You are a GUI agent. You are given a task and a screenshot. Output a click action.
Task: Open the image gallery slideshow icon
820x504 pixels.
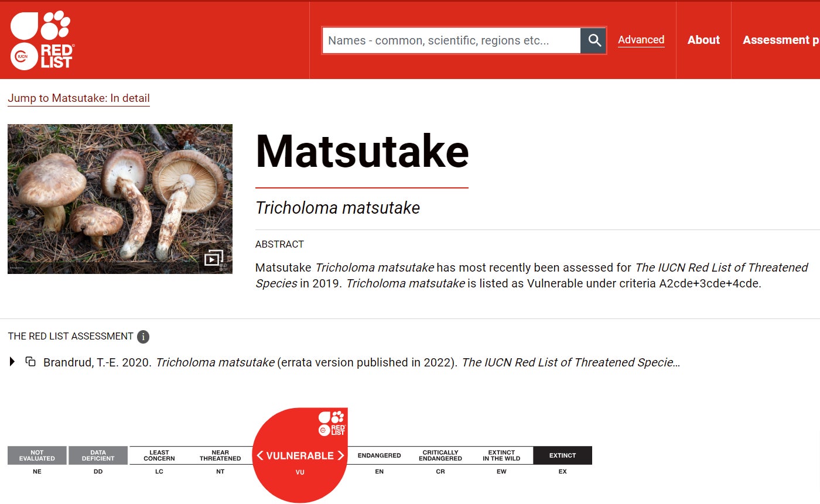213,258
